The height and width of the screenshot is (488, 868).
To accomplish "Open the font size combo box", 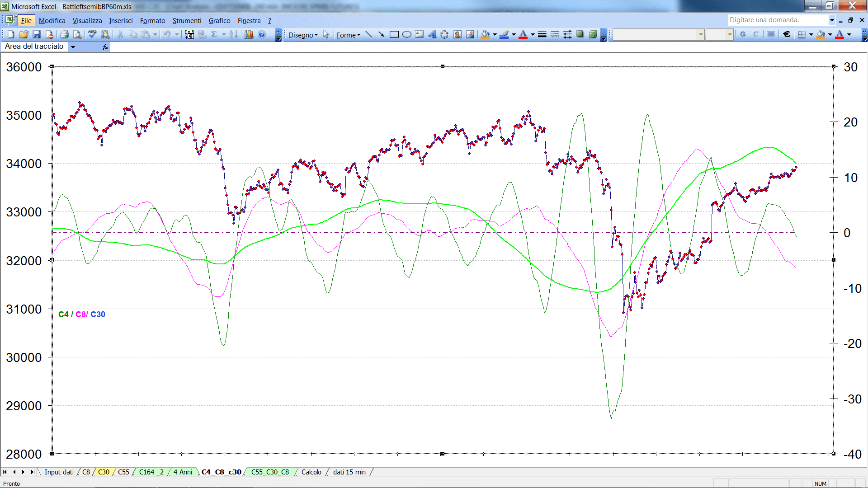I will 719,34.
